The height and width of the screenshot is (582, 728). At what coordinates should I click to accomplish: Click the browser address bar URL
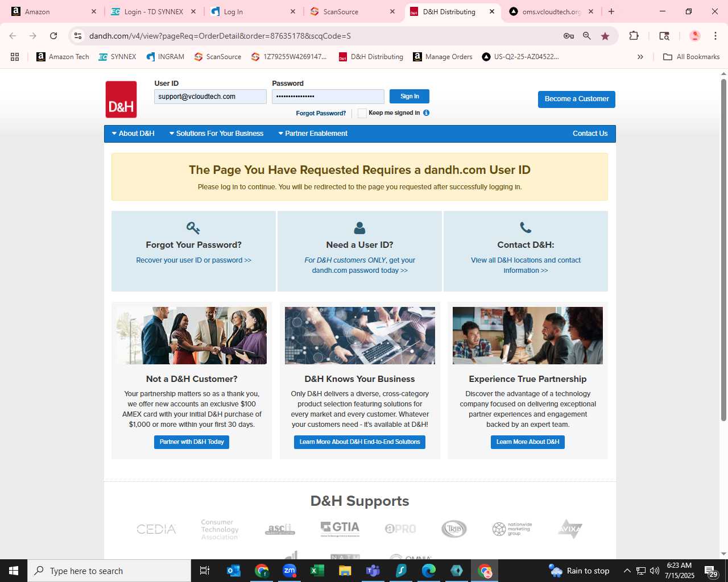(220, 36)
